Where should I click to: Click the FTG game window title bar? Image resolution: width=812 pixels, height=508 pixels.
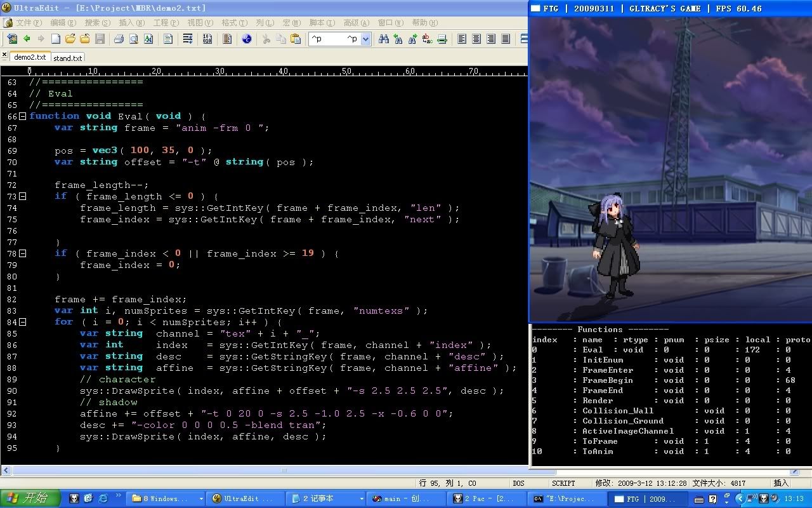pos(671,8)
